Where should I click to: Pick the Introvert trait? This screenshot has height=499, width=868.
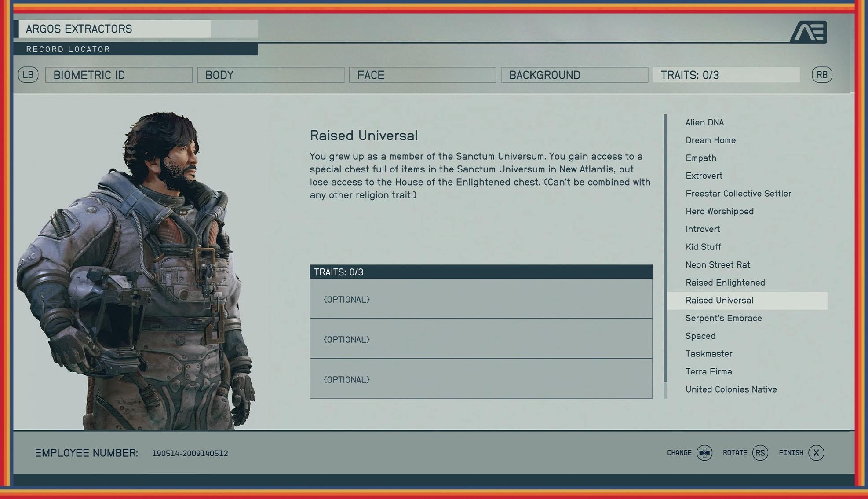coord(703,229)
